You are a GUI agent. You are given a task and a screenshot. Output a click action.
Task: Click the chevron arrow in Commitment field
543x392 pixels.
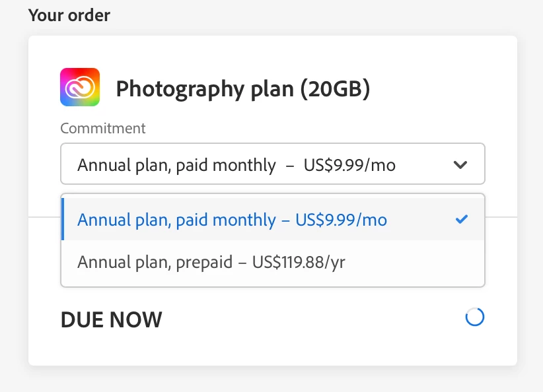[460, 164]
